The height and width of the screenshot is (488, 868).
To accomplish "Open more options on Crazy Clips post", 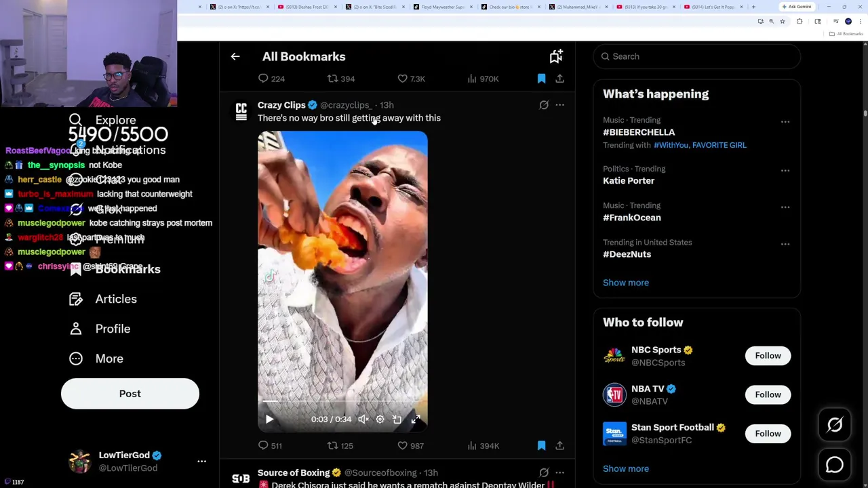I will (560, 105).
